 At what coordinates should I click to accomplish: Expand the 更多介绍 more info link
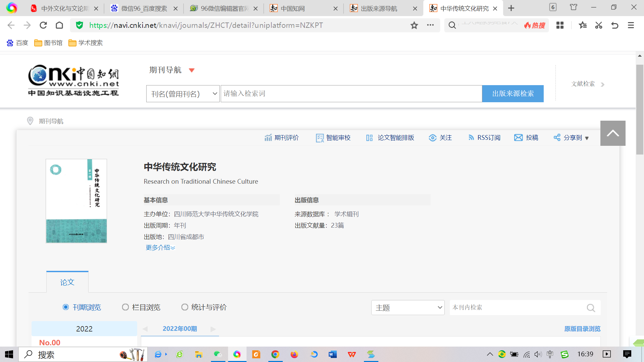tap(160, 248)
